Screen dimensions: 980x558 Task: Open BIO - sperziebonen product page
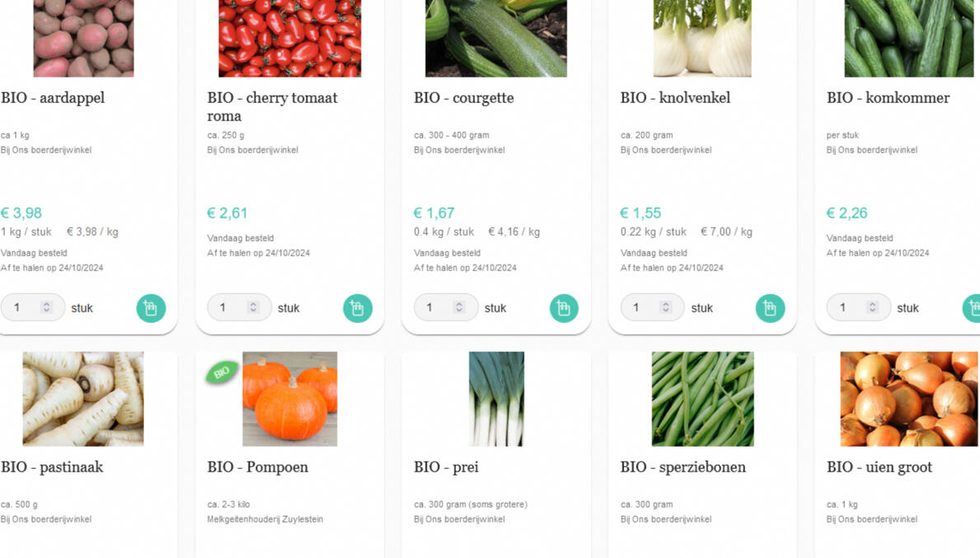point(683,467)
